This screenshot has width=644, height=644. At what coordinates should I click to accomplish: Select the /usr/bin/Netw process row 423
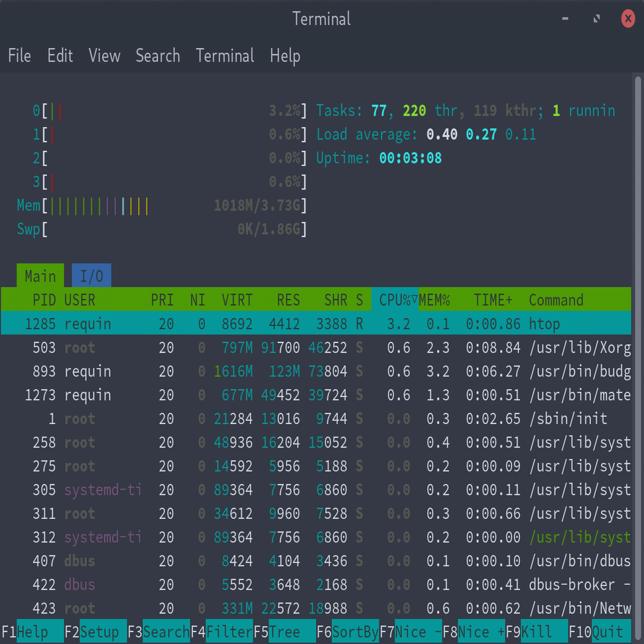316,608
